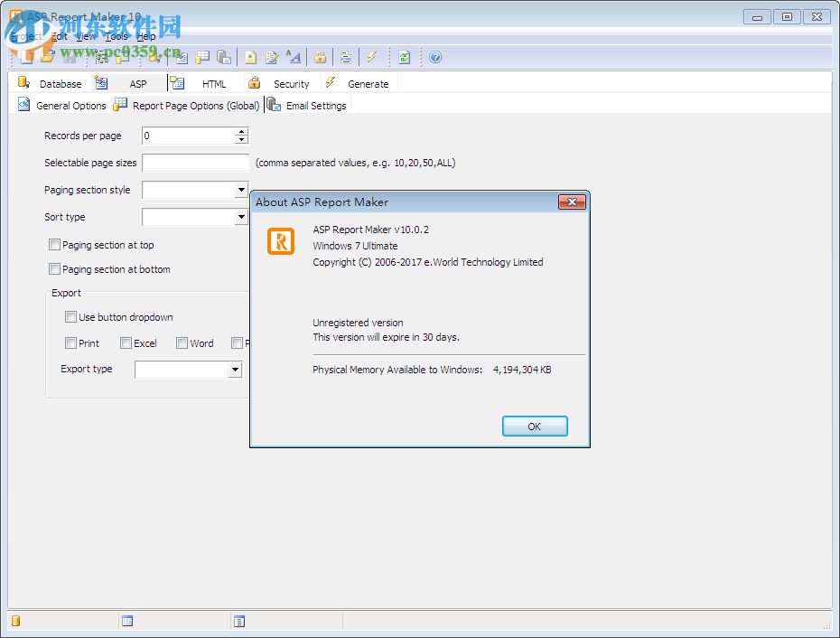Click the document status bar icon
Screen dimensions: 840x638
[x=239, y=621]
